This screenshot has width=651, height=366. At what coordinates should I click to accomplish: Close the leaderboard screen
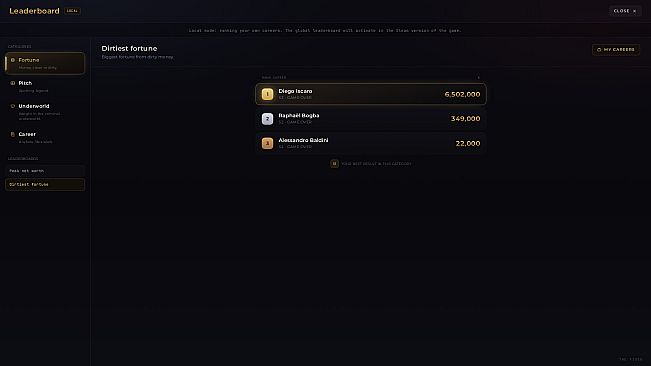point(625,11)
